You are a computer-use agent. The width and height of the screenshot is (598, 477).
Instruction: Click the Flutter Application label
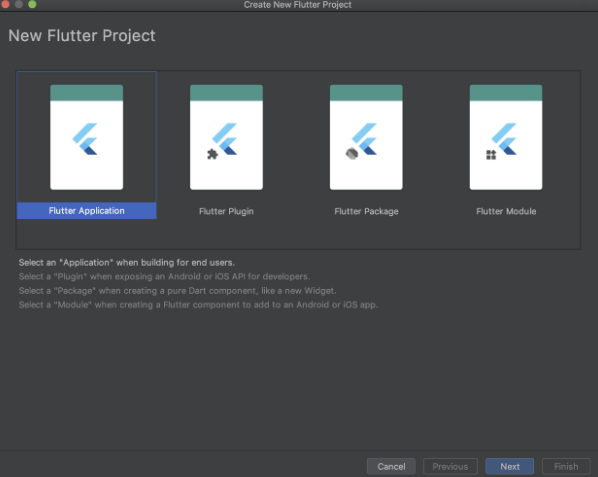pyautogui.click(x=87, y=211)
